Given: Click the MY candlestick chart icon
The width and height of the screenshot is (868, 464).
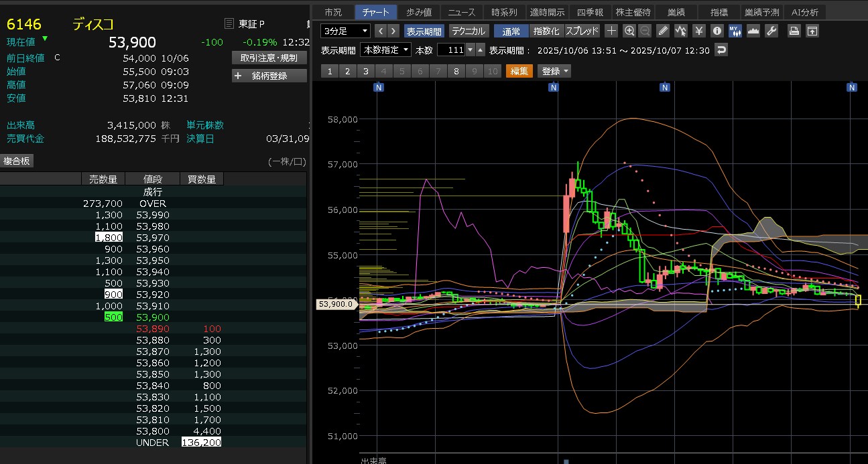Looking at the screenshot, I should coord(735,31).
